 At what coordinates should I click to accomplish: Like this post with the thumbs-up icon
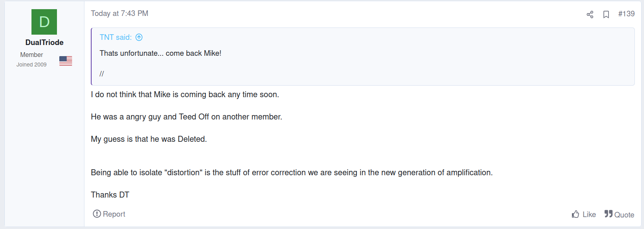(x=575, y=214)
